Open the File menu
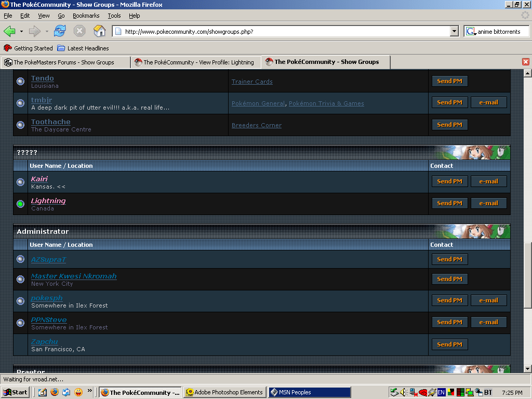Viewport: 532px width, 399px height. 8,16
